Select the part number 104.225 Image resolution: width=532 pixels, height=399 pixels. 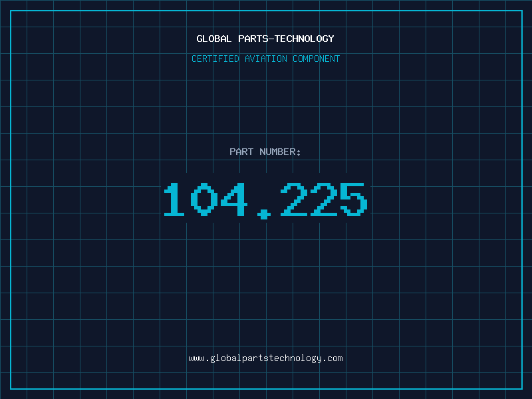tap(265, 200)
